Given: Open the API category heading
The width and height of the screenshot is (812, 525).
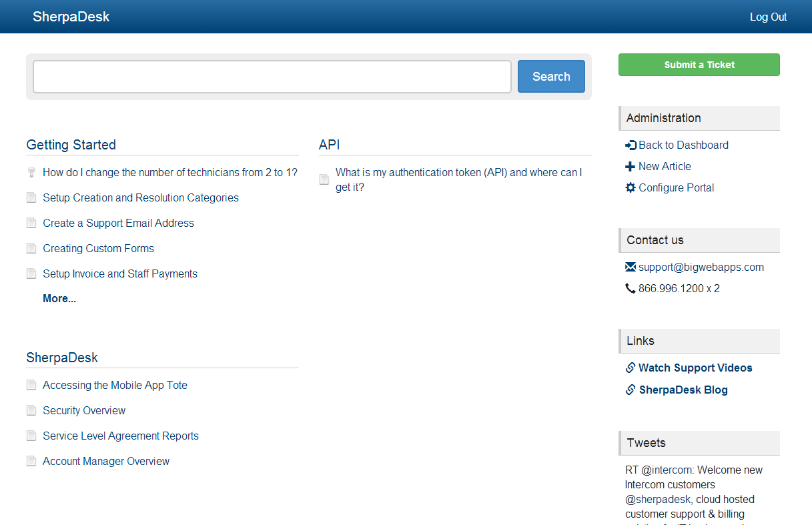Looking at the screenshot, I should (330, 145).
